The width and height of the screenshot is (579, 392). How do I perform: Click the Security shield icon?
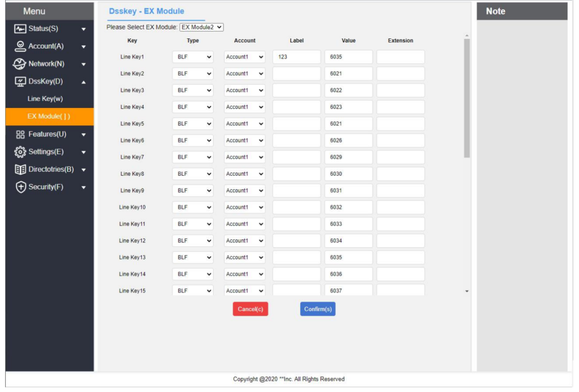21,187
